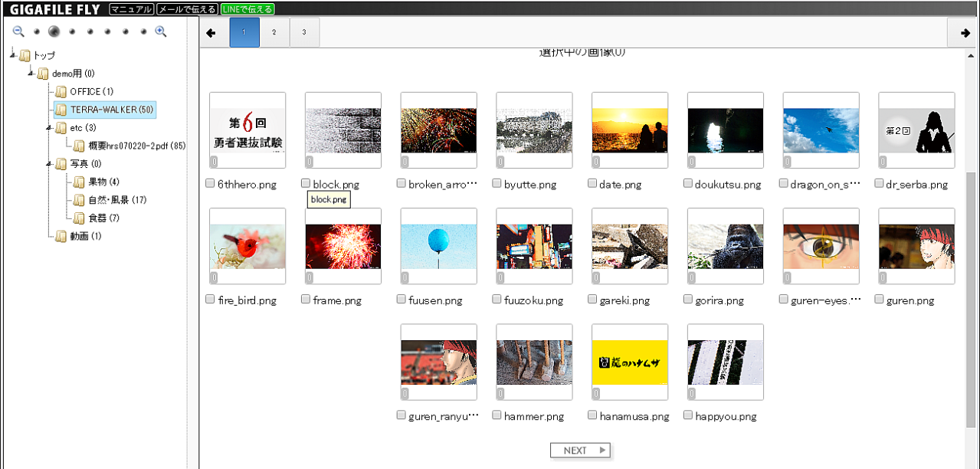Image resolution: width=980 pixels, height=469 pixels.
Task: Switch to page tab 2
Action: tap(274, 32)
